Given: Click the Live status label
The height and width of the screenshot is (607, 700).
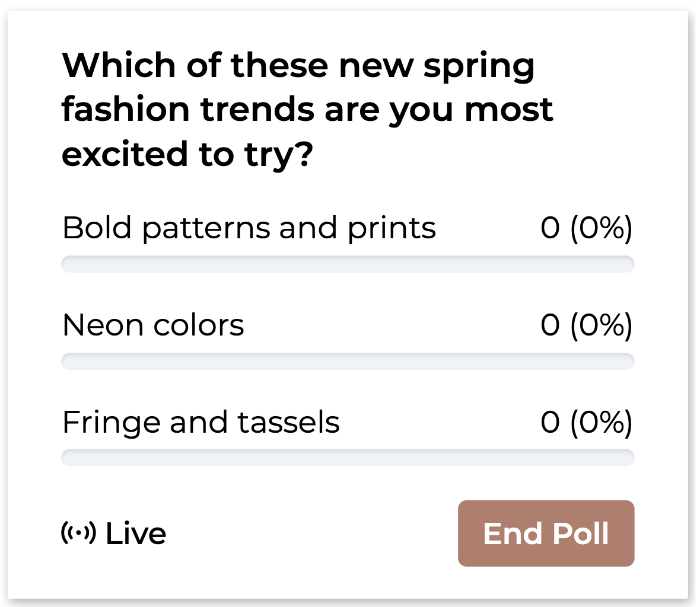Looking at the screenshot, I should click(x=136, y=533).
